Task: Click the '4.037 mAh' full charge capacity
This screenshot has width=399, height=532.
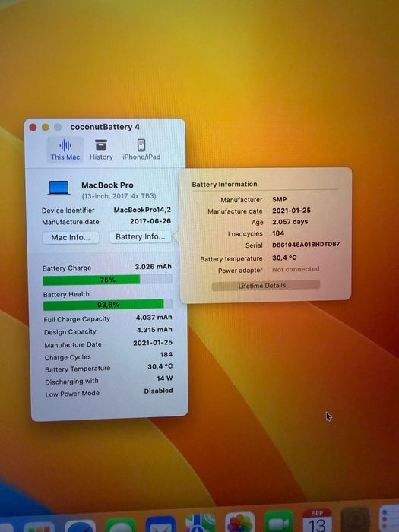Action: [154, 317]
